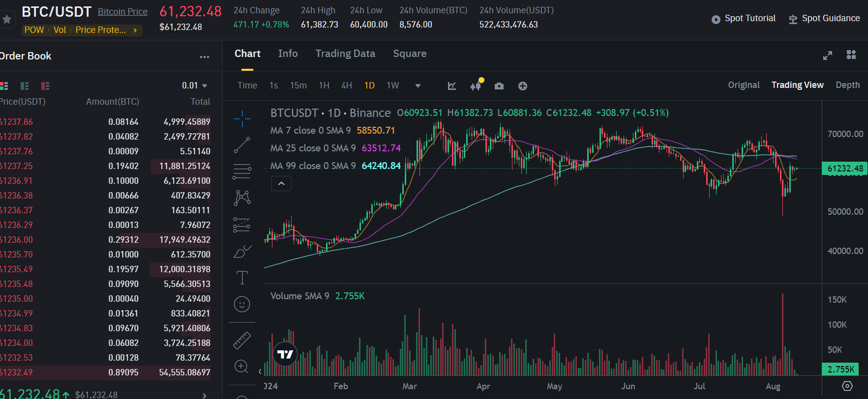868x399 pixels.
Task: Open order book more options menu
Action: tap(205, 57)
